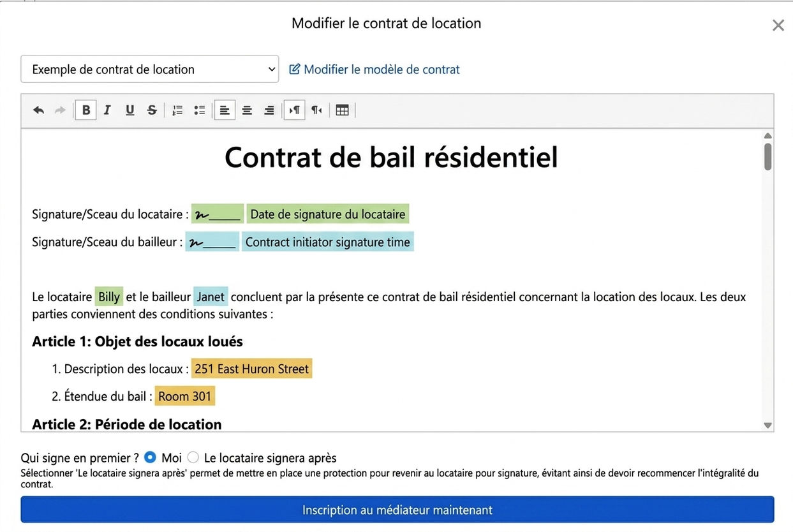
Task: Click the Room 301 field
Action: (x=185, y=396)
